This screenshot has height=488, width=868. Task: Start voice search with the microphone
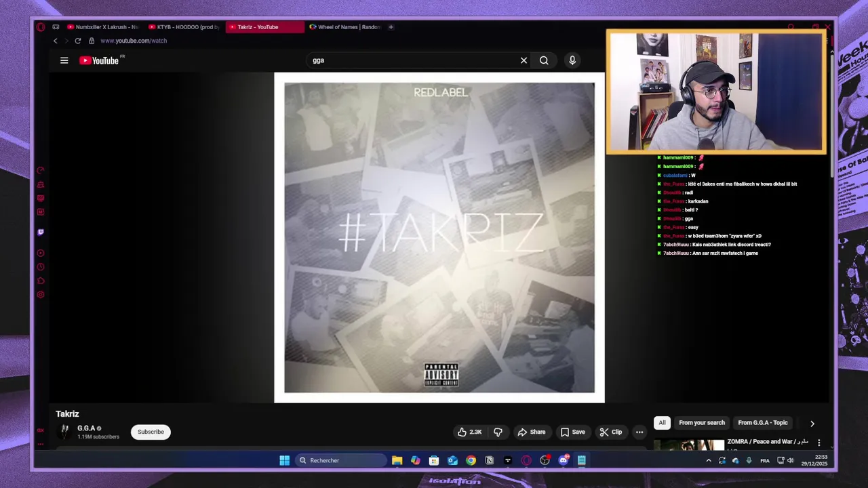(x=572, y=60)
